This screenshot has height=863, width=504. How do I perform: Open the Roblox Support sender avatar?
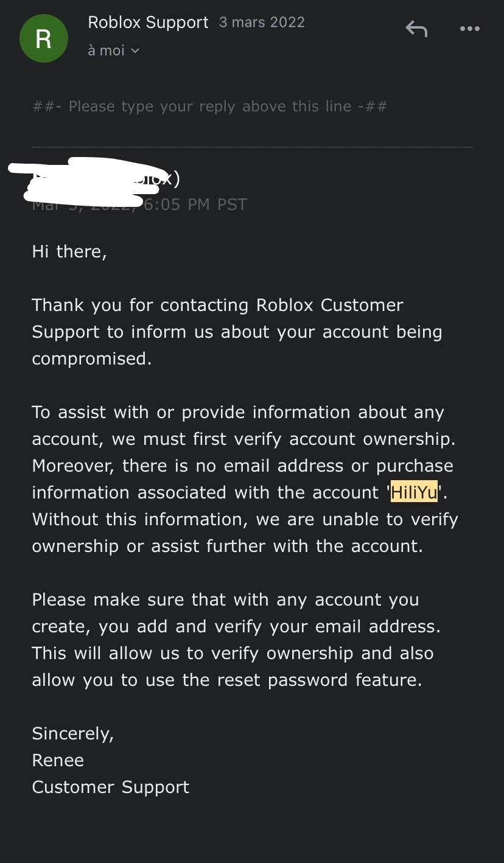43,38
